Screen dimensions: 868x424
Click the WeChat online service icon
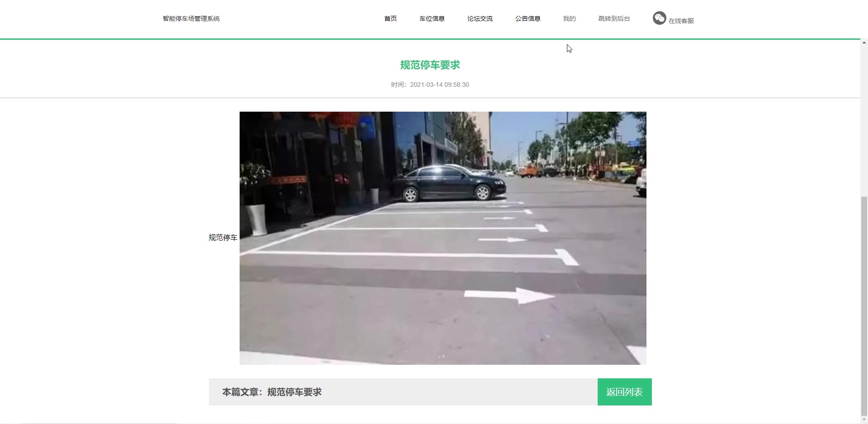[659, 18]
